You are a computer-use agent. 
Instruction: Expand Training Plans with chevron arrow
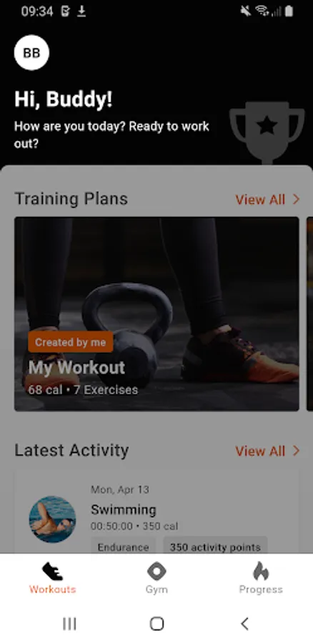pyautogui.click(x=296, y=200)
